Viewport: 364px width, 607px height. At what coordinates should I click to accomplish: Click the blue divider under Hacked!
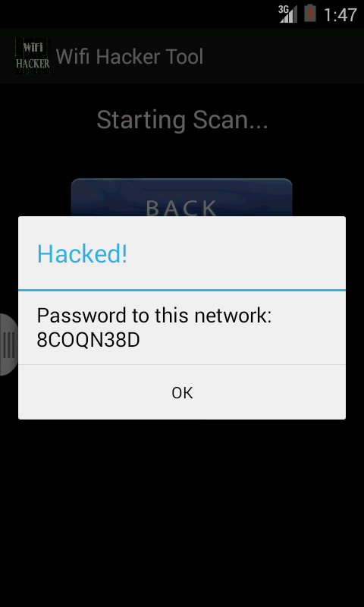[182, 290]
